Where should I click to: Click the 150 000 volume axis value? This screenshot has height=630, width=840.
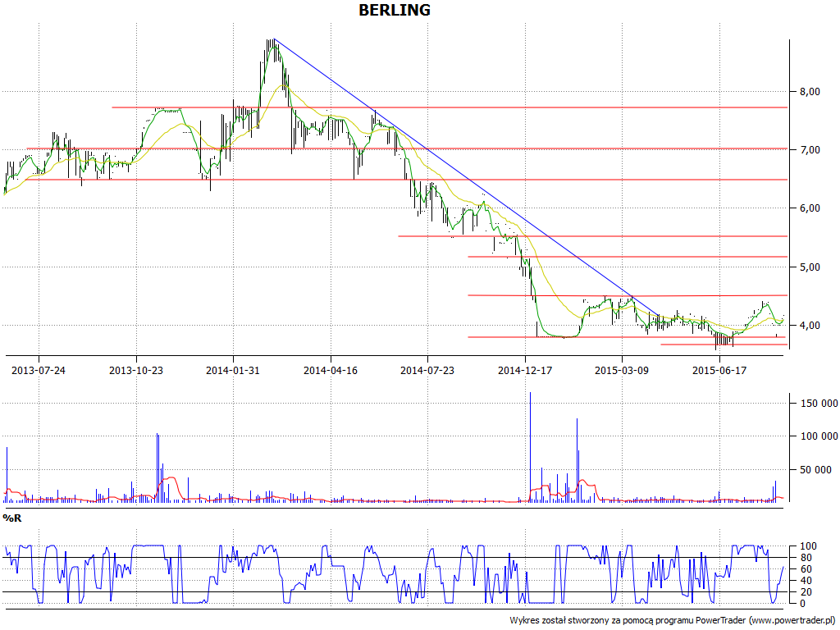point(819,404)
